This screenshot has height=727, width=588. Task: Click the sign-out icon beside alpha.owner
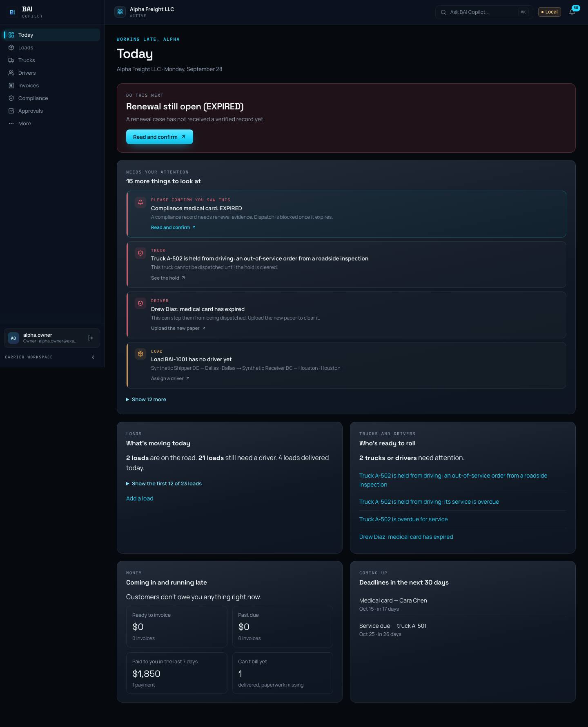click(90, 338)
